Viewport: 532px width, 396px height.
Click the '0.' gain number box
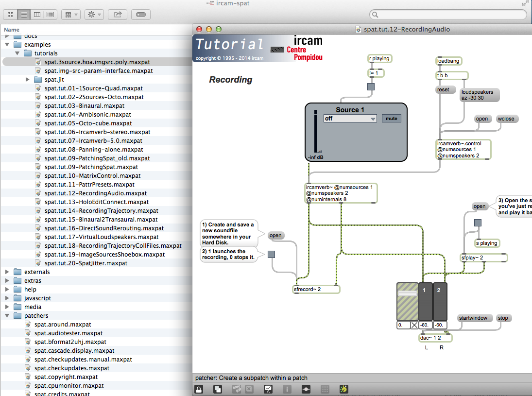(403, 325)
